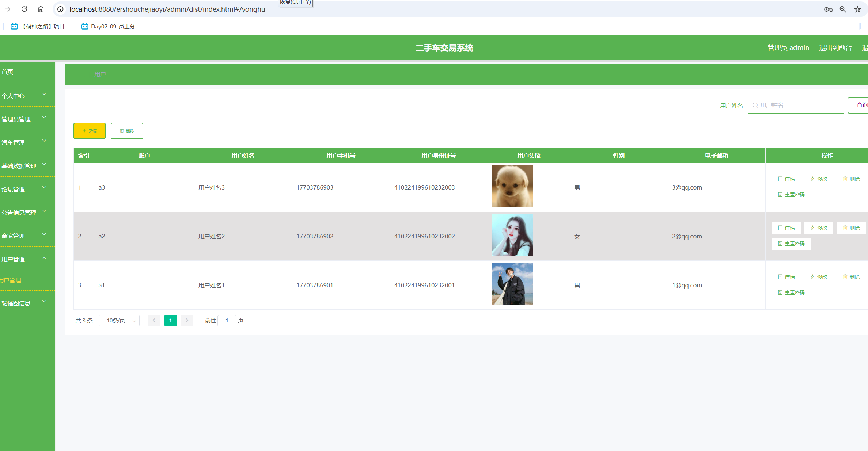This screenshot has width=868, height=451.
Task: Go to browser home page icon
Action: coord(41,9)
